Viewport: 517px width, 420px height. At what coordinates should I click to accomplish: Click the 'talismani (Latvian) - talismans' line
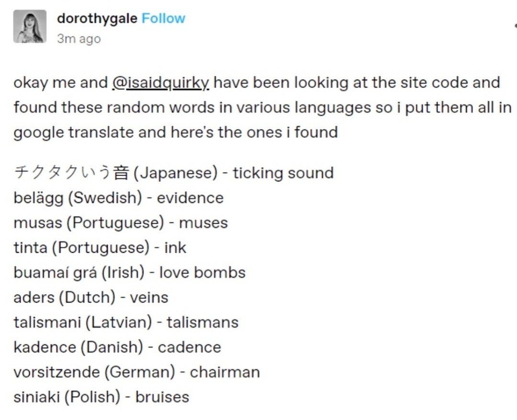[x=125, y=322]
